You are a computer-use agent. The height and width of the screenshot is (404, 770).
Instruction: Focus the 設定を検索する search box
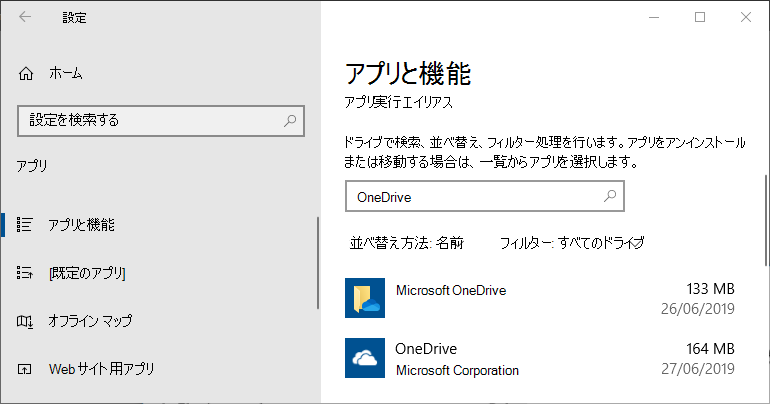click(161, 120)
